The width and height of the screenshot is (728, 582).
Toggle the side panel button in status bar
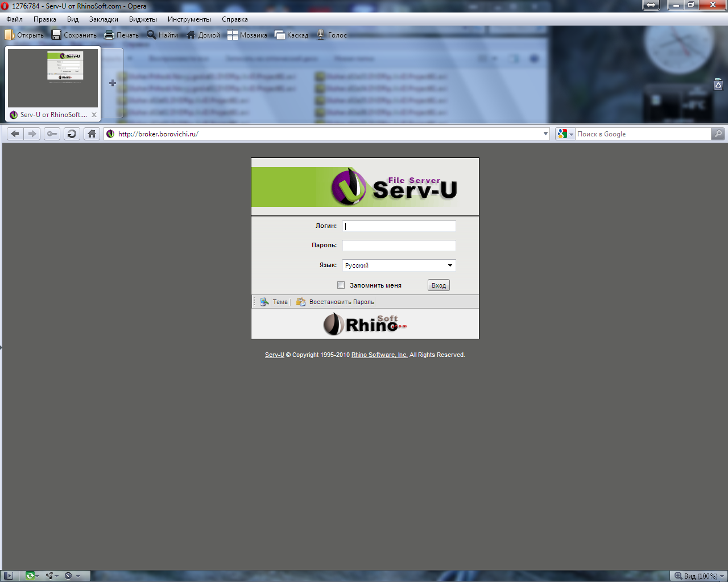click(x=9, y=576)
